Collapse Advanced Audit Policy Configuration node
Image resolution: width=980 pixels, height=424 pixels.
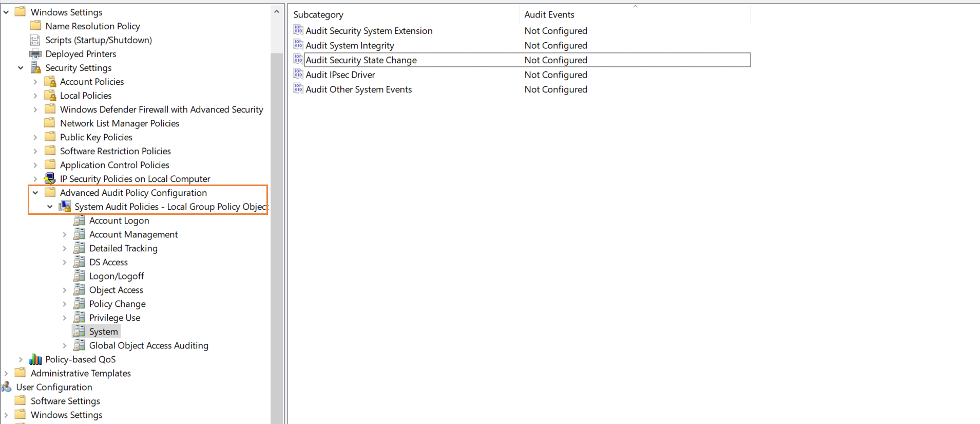(x=35, y=193)
